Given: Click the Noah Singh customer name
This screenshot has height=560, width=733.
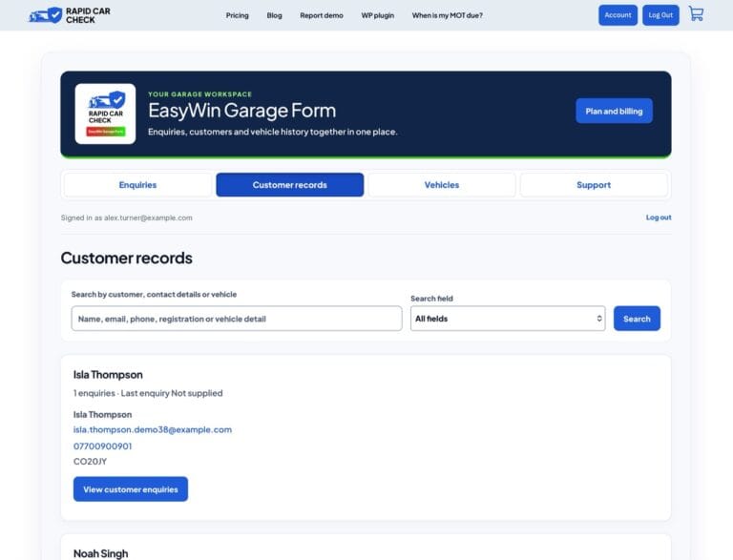Looking at the screenshot, I should 100,553.
